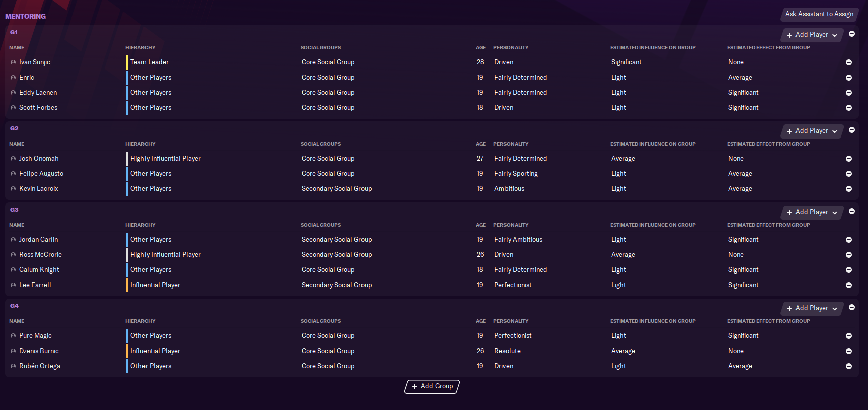Remove Josh Onomah from group G2
This screenshot has width=868, height=410.
click(x=849, y=159)
